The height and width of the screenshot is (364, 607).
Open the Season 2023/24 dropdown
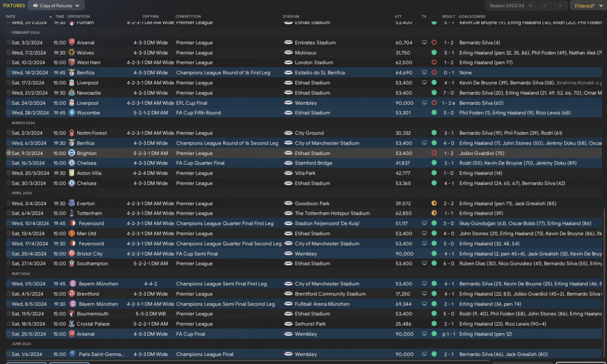[x=511, y=6]
